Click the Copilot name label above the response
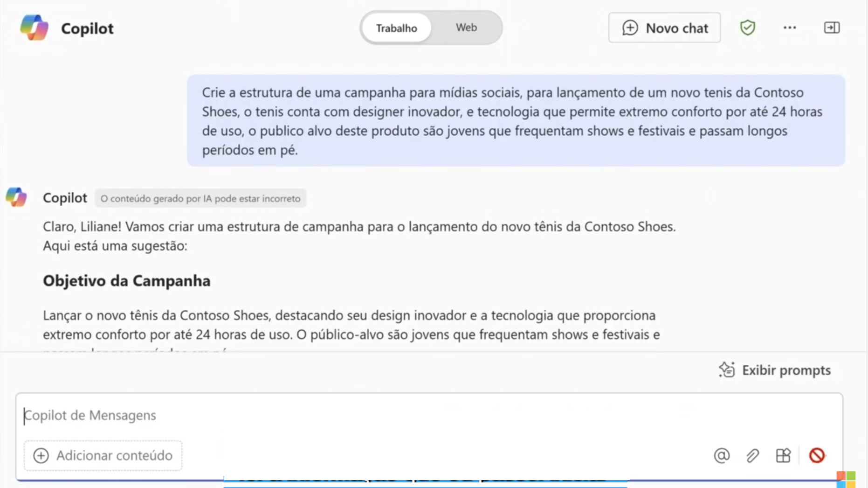This screenshot has height=488, width=868. [65, 198]
